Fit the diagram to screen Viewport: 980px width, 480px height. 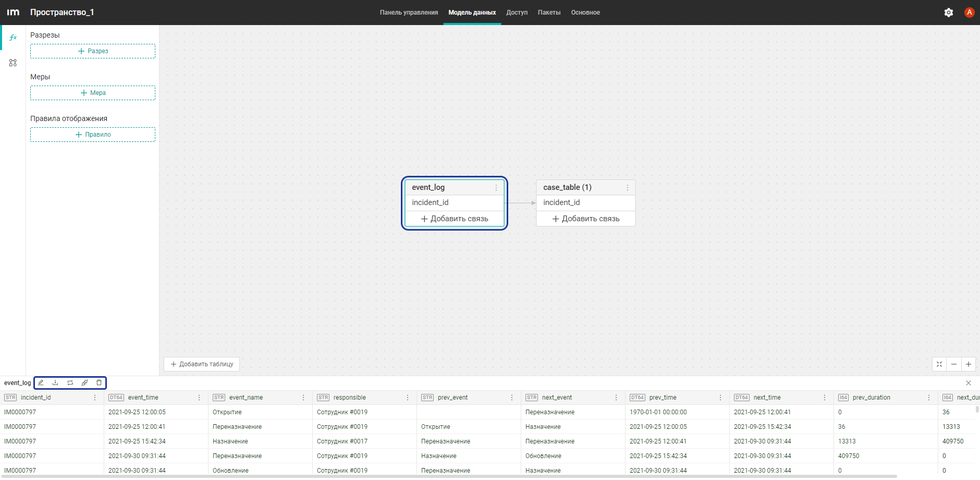[939, 364]
